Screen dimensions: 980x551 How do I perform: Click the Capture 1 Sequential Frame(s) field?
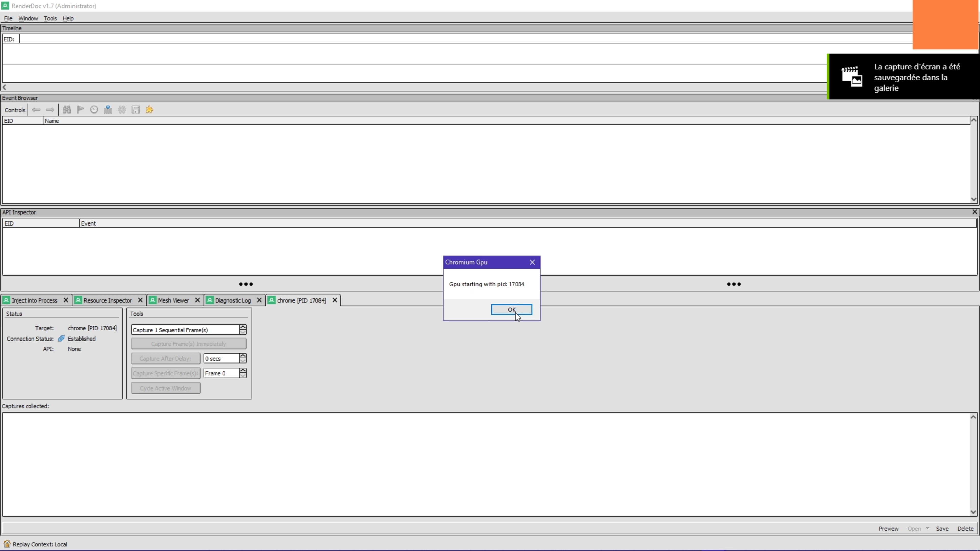185,330
